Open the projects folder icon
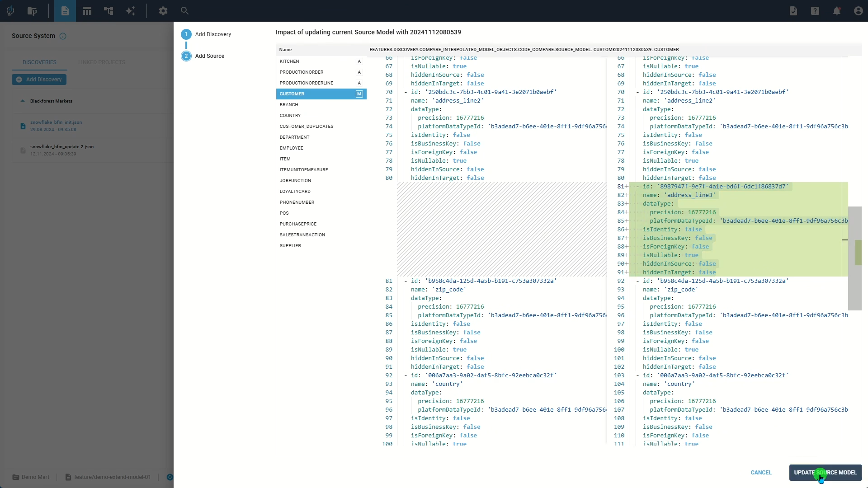 (x=32, y=11)
